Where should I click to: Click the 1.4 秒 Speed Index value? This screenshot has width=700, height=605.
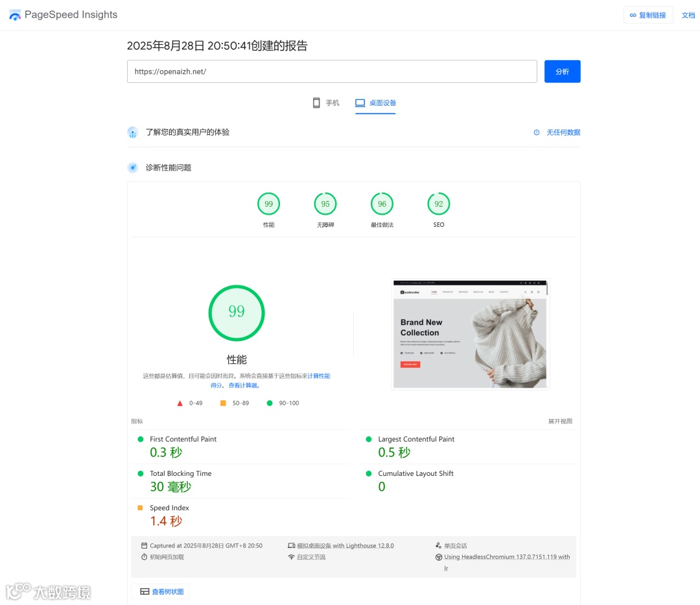tap(166, 521)
